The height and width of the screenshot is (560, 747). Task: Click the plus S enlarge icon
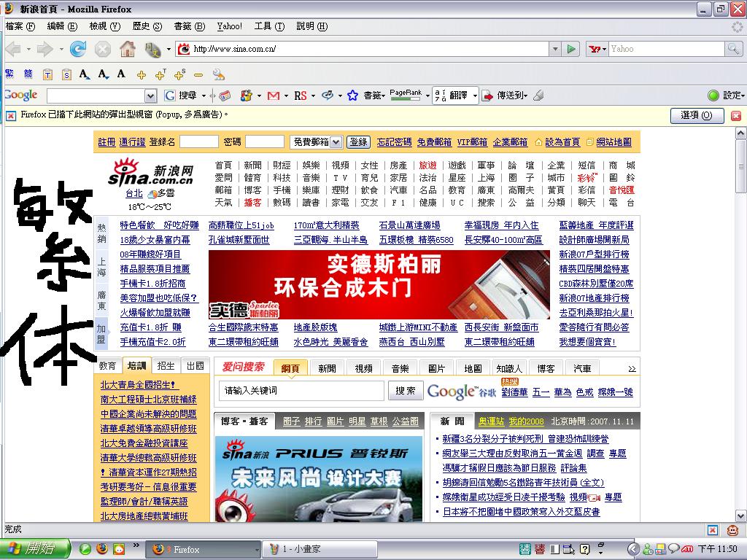point(179,74)
